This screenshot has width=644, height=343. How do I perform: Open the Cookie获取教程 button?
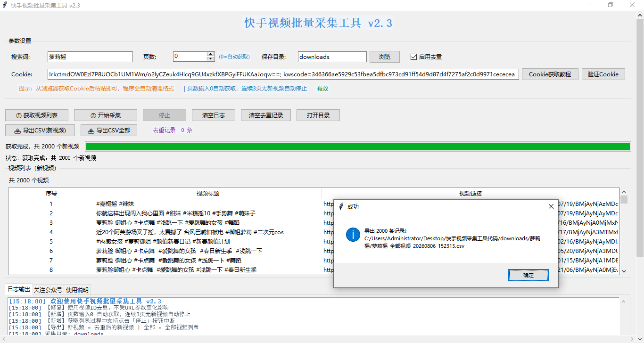(x=550, y=74)
